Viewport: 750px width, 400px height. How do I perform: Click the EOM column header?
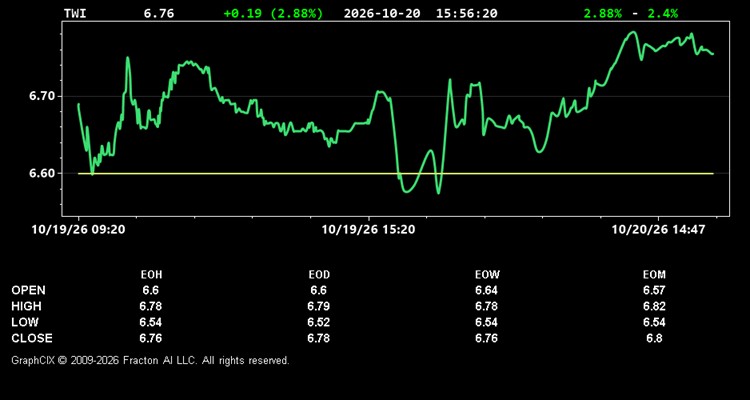[x=654, y=275]
